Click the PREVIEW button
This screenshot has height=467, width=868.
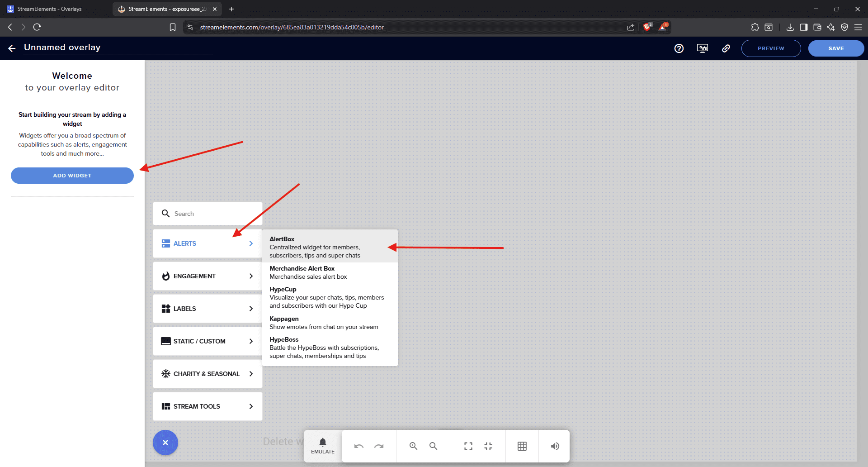pyautogui.click(x=771, y=48)
